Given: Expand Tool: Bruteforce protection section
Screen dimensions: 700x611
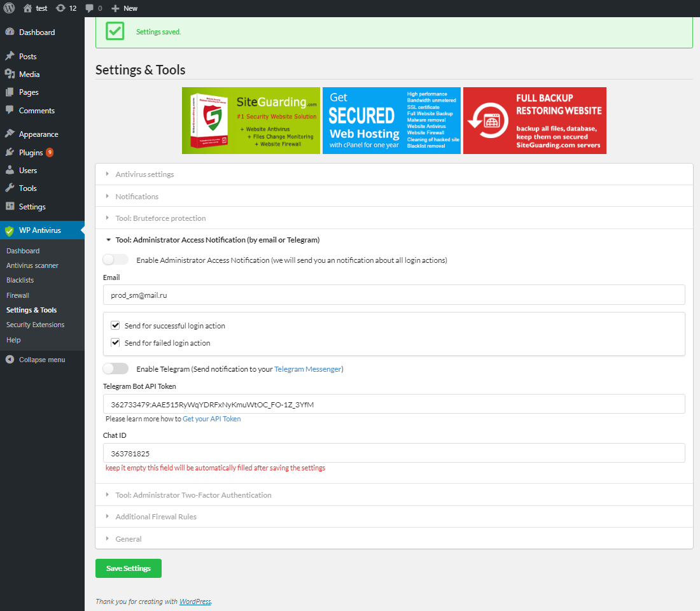Looking at the screenshot, I should pyautogui.click(x=394, y=218).
